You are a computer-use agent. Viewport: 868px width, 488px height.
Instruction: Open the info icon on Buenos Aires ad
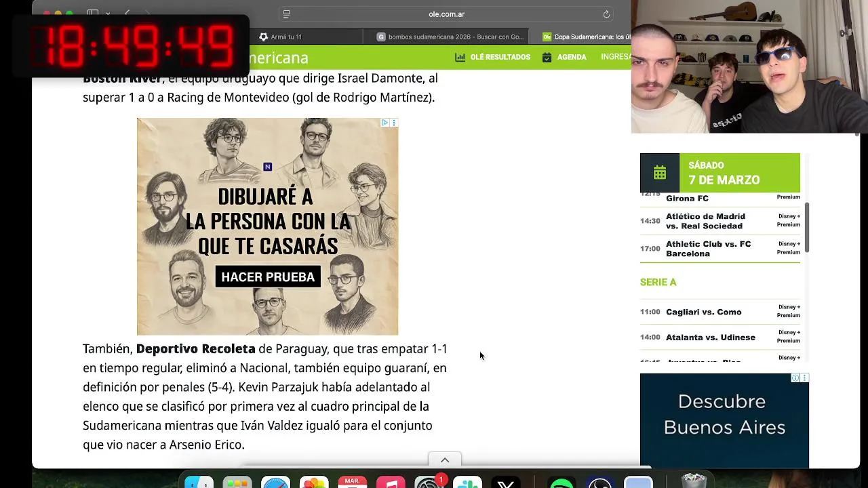[795, 378]
